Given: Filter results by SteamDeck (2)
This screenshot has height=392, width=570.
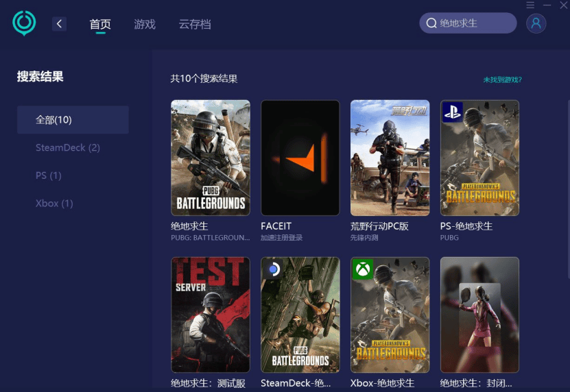Looking at the screenshot, I should [68, 147].
